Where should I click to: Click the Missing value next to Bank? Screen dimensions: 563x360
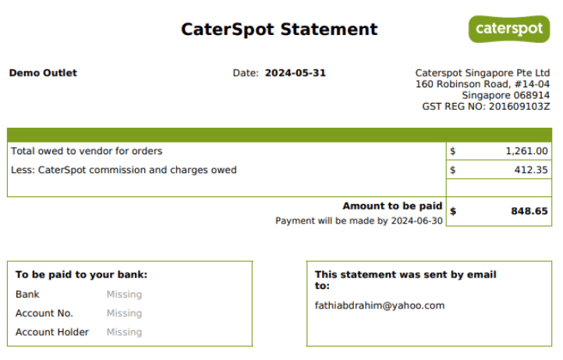click(124, 294)
